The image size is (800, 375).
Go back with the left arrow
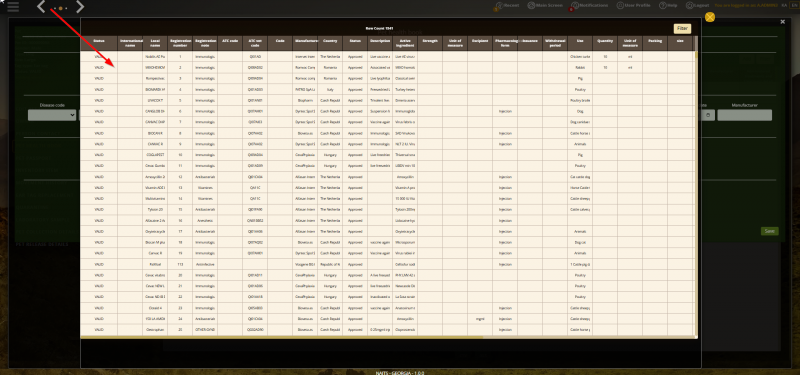(x=41, y=7)
